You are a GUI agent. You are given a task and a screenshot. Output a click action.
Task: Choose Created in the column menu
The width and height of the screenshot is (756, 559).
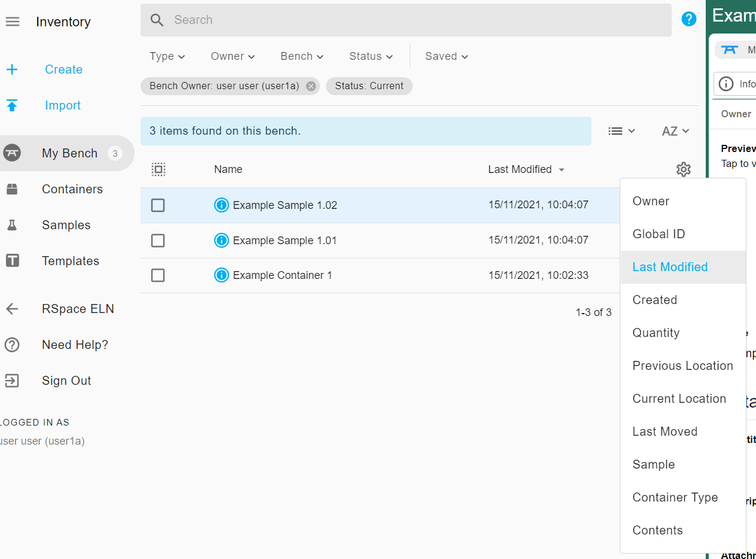tap(683, 300)
